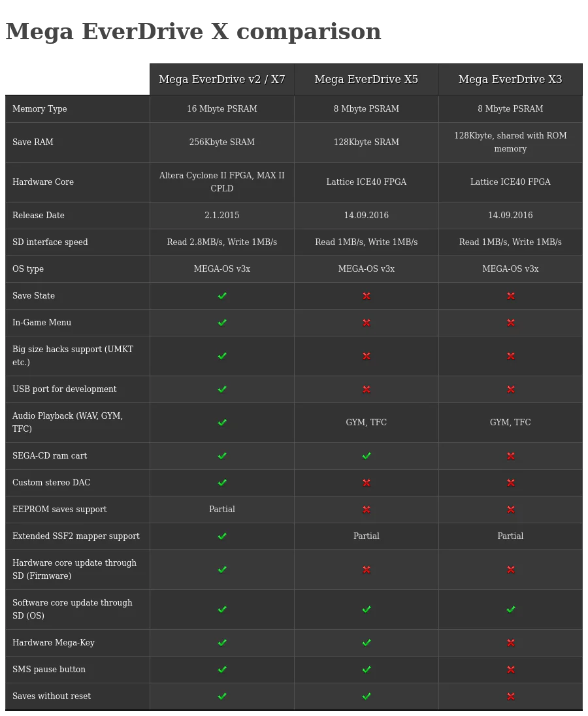This screenshot has height=716, width=588.
Task: Click the Mega EverDrive X5 column header
Action: tap(367, 80)
